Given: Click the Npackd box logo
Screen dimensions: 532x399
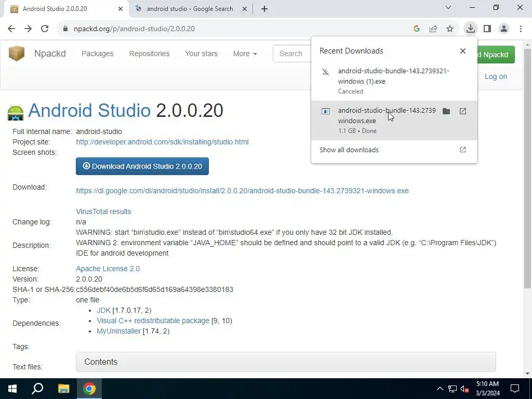Looking at the screenshot, I should coord(17,54).
